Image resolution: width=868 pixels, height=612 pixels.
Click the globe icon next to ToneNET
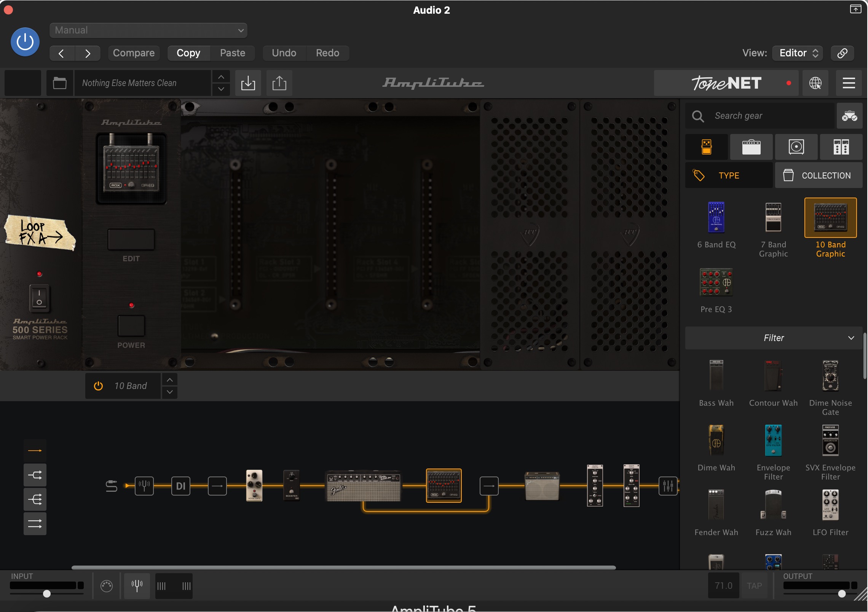point(815,83)
